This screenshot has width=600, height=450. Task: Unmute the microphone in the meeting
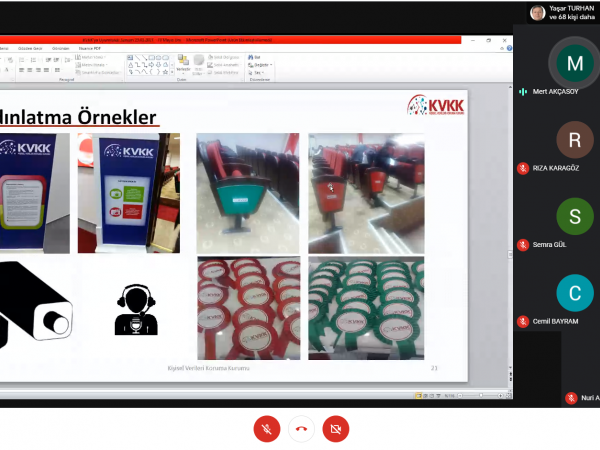(267, 429)
